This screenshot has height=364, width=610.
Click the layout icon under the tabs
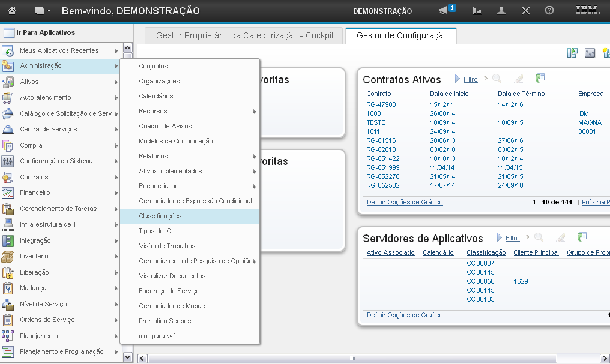click(573, 53)
